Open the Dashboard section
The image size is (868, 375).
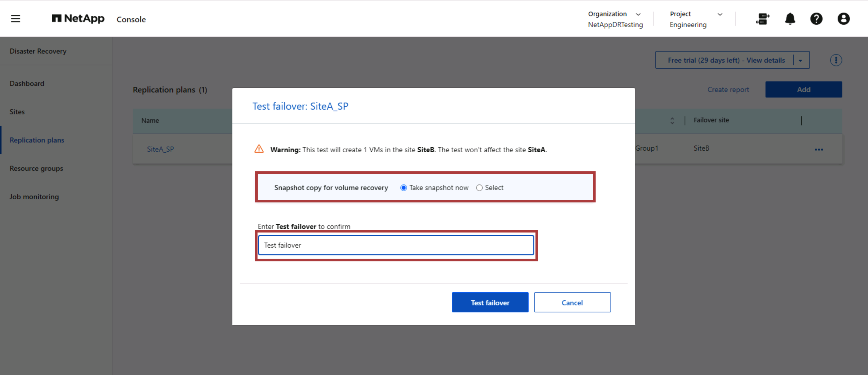27,83
